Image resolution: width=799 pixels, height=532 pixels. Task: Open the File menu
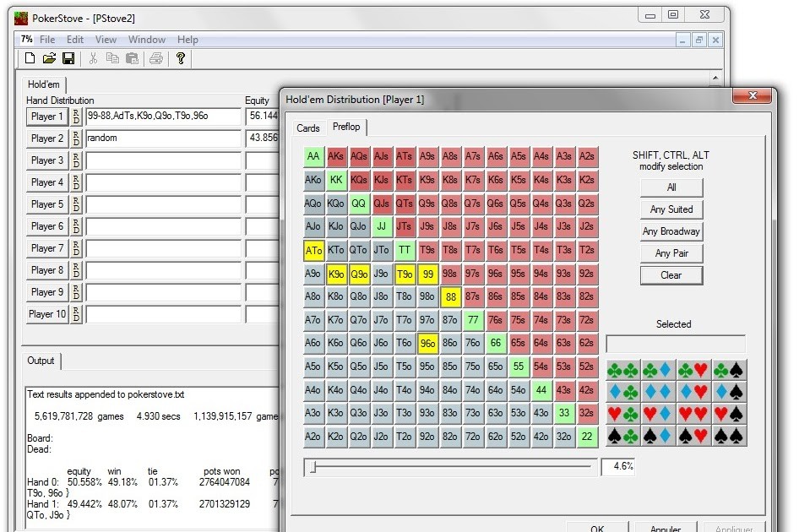pos(47,40)
